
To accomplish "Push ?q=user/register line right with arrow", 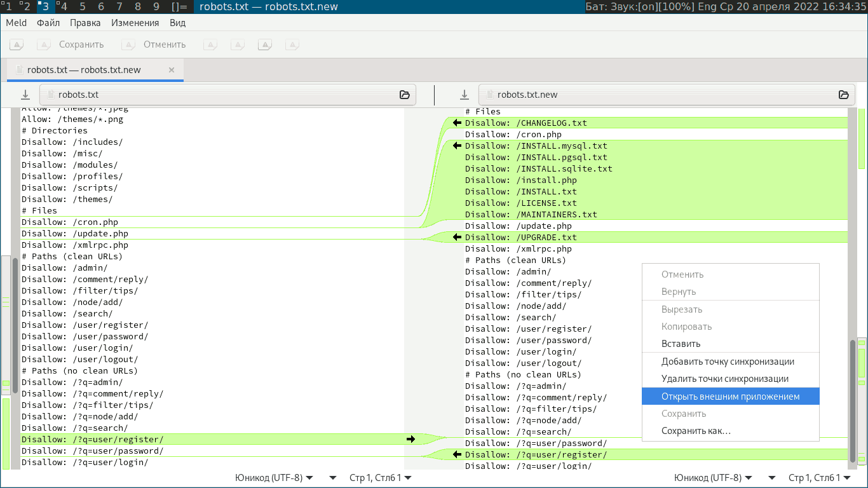I will (410, 439).
